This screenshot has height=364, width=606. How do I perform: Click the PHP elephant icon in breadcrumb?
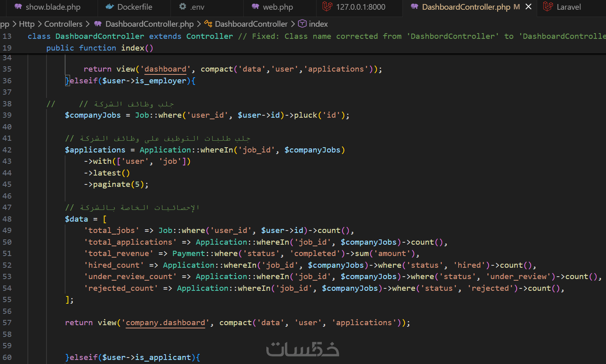(98, 24)
